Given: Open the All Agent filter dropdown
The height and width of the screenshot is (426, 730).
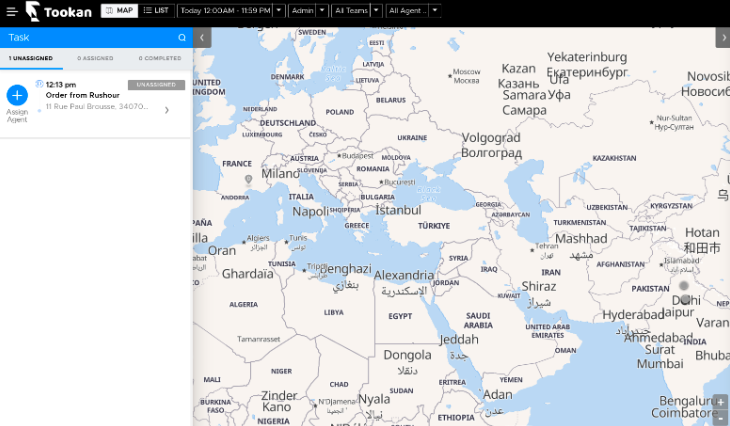Looking at the screenshot, I should point(435,11).
